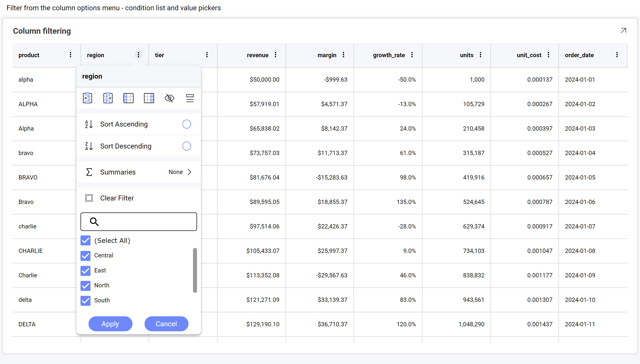This screenshot has height=364, width=640.
Task: Click the revenue column header label
Action: pos(257,55)
